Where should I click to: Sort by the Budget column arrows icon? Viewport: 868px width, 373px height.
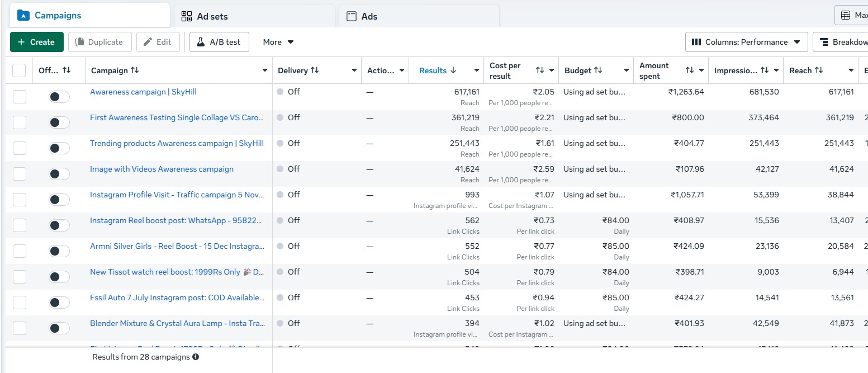[598, 70]
